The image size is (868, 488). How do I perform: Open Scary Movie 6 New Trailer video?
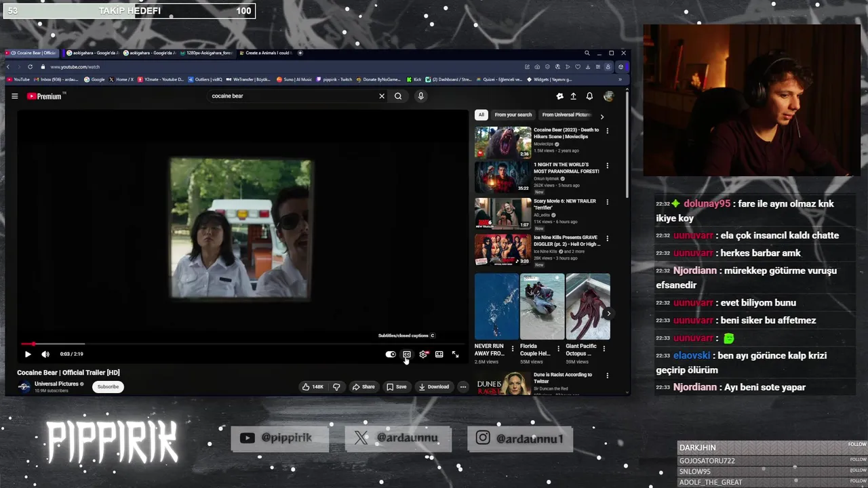point(502,213)
